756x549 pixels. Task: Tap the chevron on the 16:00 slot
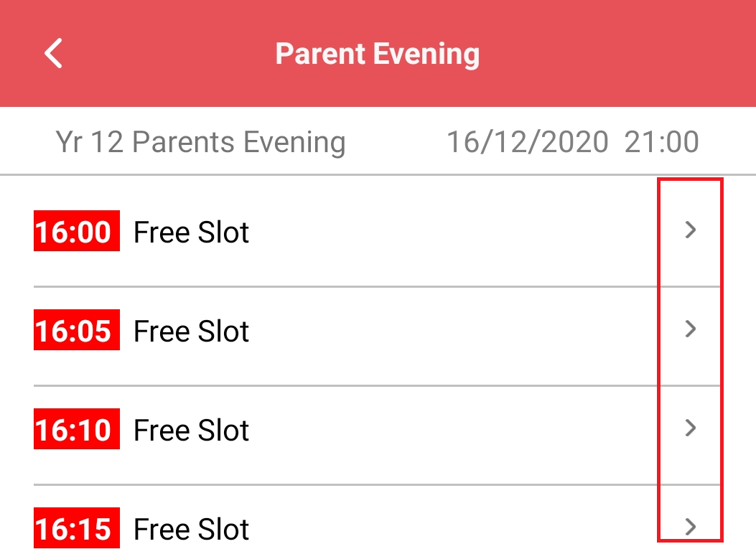pos(689,230)
